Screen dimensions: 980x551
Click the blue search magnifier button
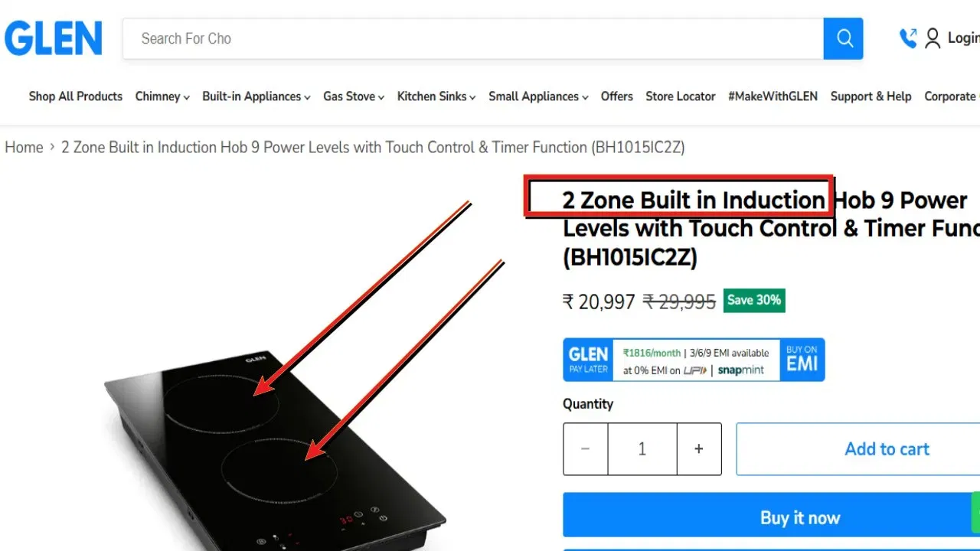843,38
